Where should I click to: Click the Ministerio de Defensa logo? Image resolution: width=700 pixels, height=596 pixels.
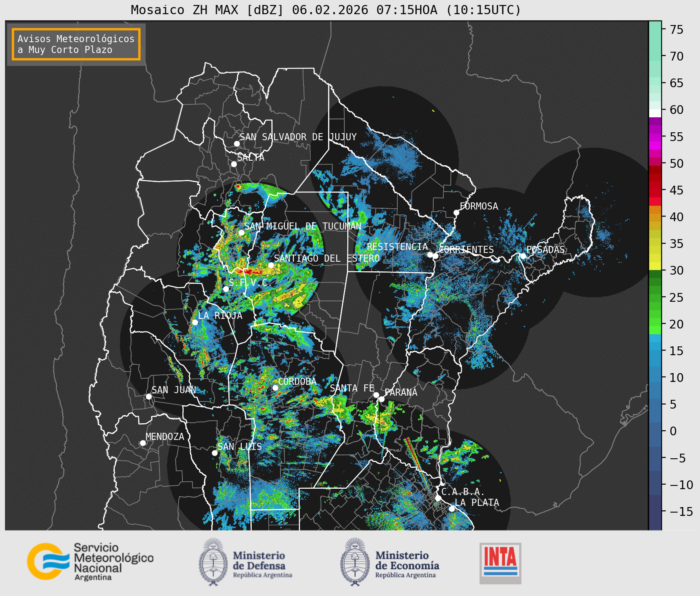(x=245, y=562)
